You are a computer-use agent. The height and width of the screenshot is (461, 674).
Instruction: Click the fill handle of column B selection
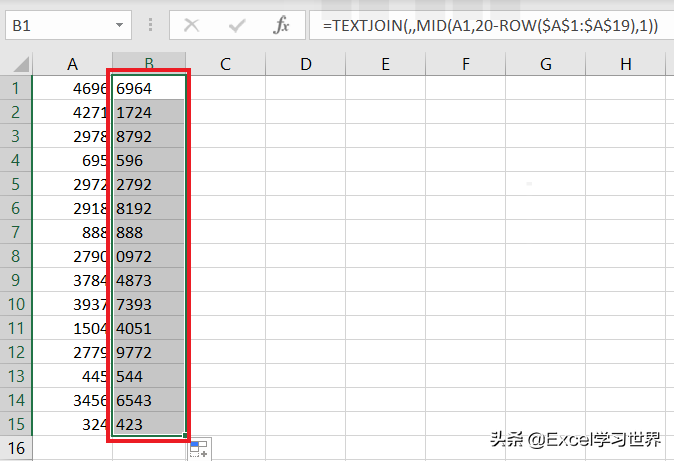185,436
